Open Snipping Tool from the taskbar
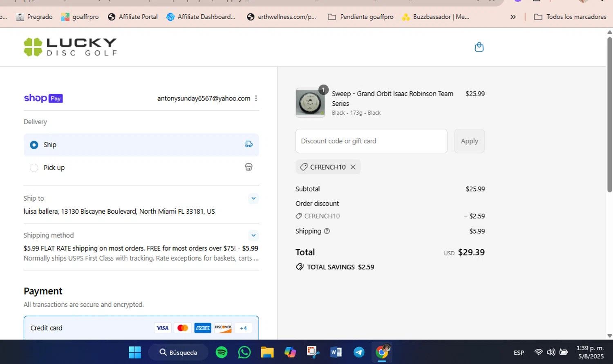 (313, 352)
